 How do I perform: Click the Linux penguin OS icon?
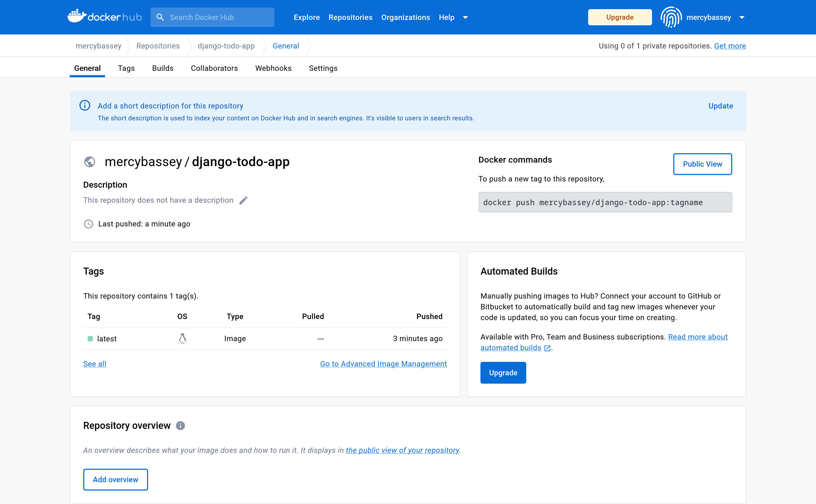[182, 339]
